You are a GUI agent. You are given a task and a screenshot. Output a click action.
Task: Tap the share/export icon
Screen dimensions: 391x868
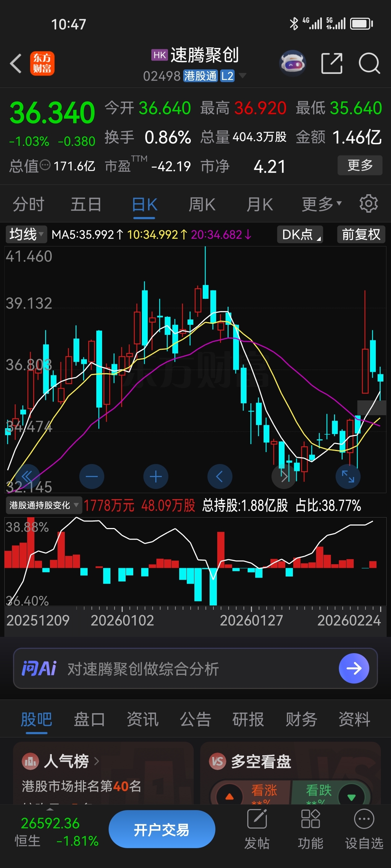pyautogui.click(x=332, y=63)
